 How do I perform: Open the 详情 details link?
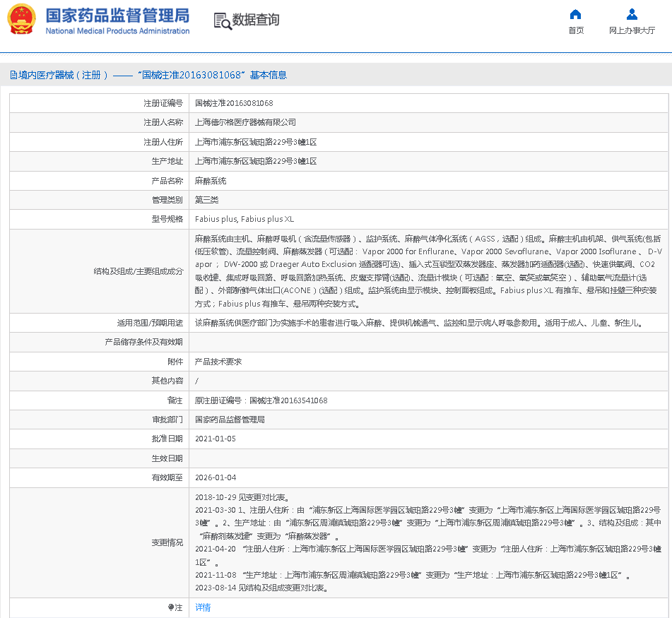pos(203,607)
